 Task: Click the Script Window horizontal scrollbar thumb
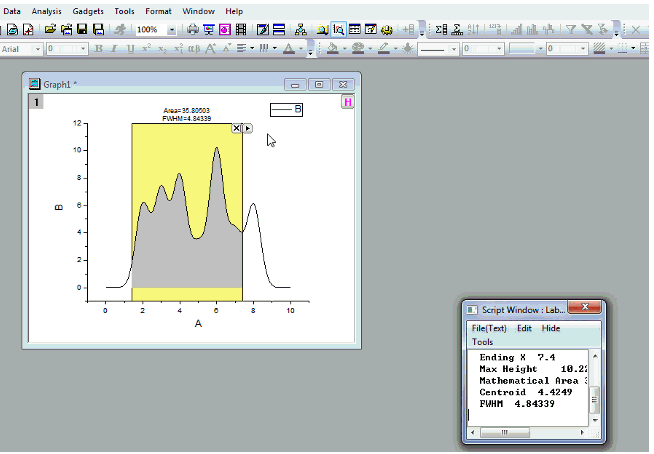(x=505, y=433)
